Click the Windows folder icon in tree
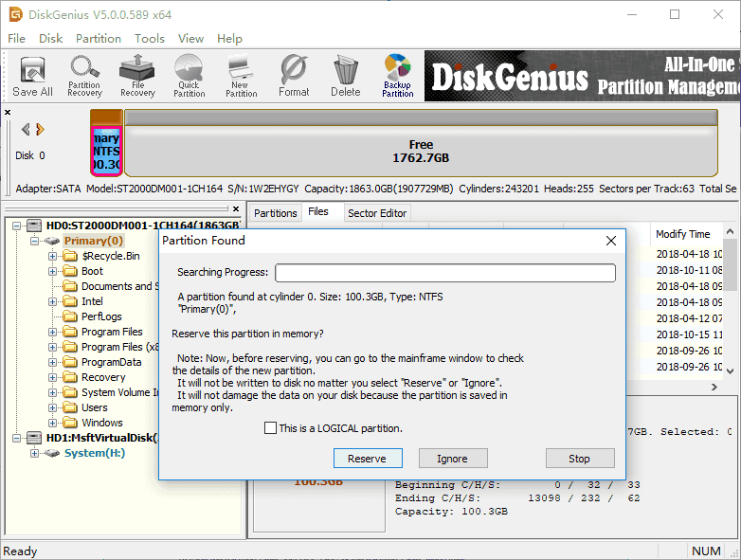Viewport: 741px width, 560px height. point(70,423)
